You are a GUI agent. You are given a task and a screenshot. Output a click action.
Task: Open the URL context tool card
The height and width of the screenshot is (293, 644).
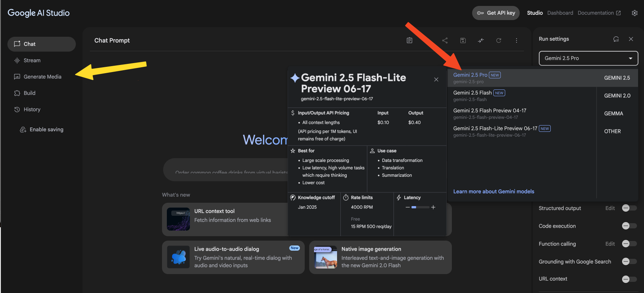click(x=225, y=219)
